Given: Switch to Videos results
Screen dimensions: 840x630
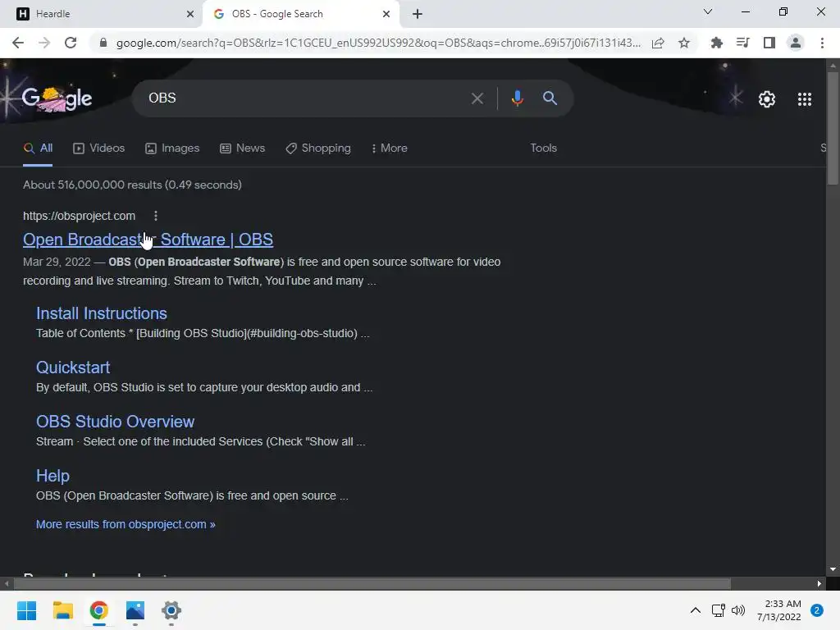Looking at the screenshot, I should click(x=98, y=148).
